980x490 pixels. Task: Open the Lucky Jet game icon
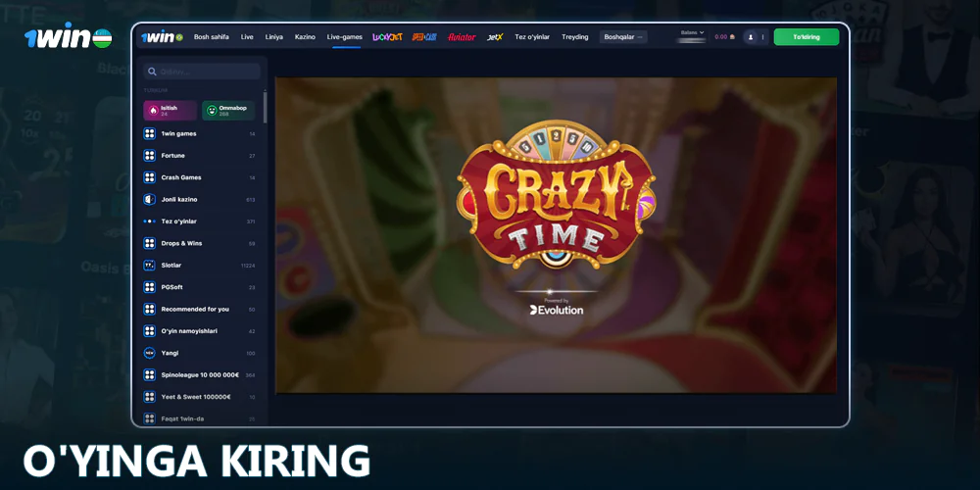coord(387,37)
